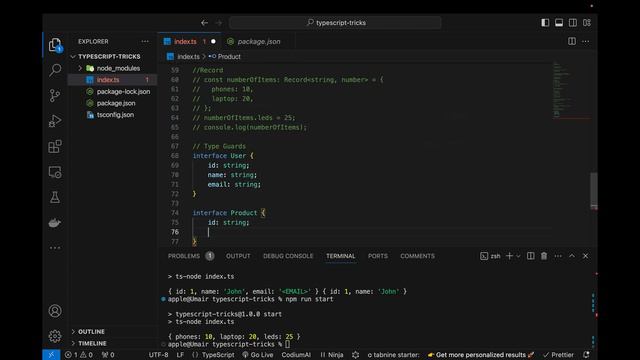640x360 pixels.
Task: Toggle the bottom panel layout
Action: 559,23
